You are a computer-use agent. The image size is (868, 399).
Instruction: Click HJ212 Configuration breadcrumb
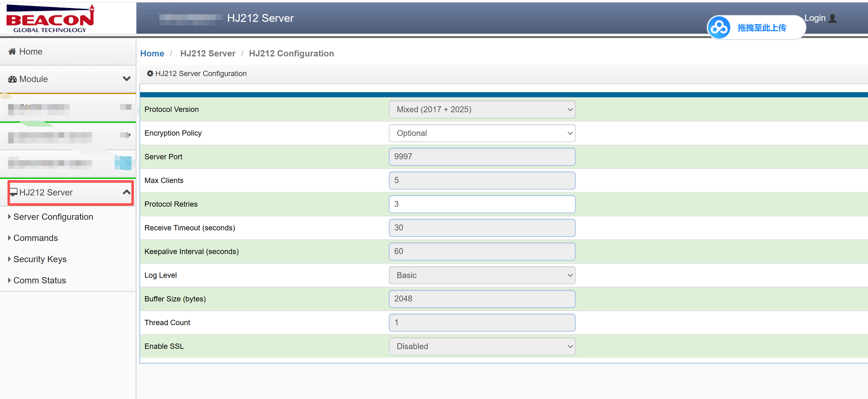pos(291,53)
